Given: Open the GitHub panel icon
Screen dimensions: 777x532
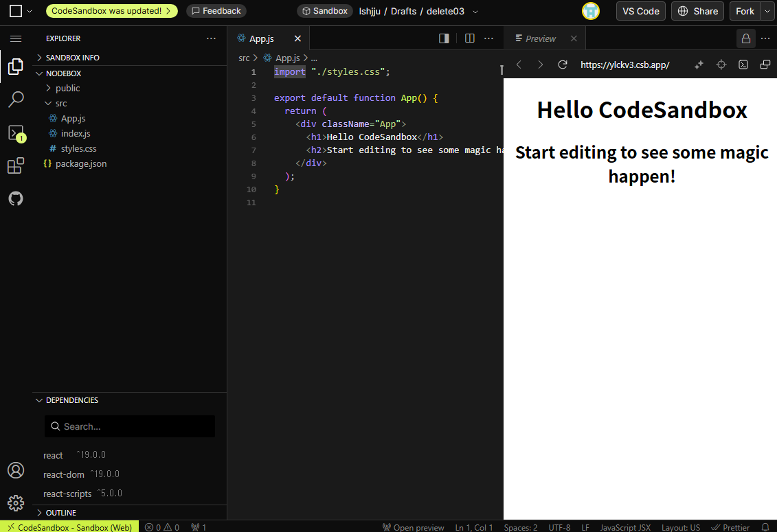Looking at the screenshot, I should [15, 198].
